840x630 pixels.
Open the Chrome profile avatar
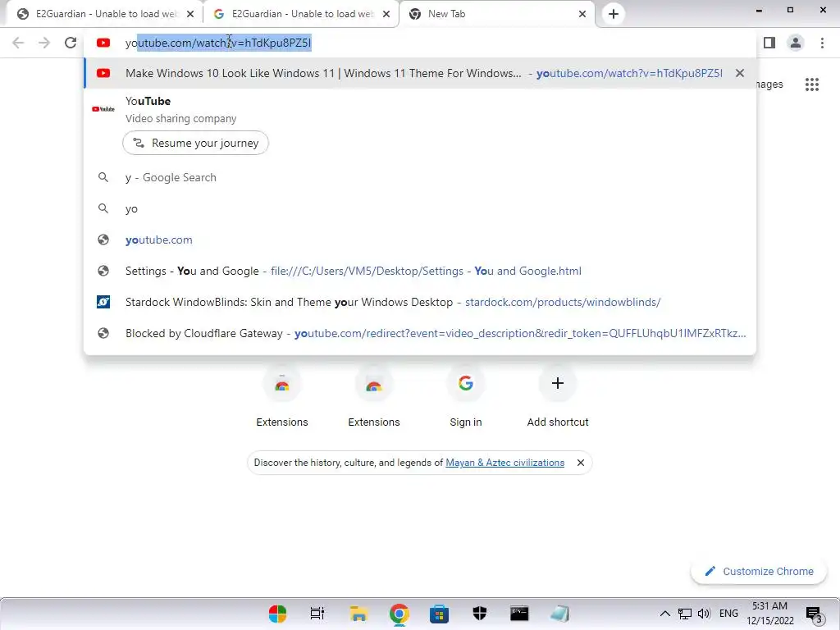(796, 43)
